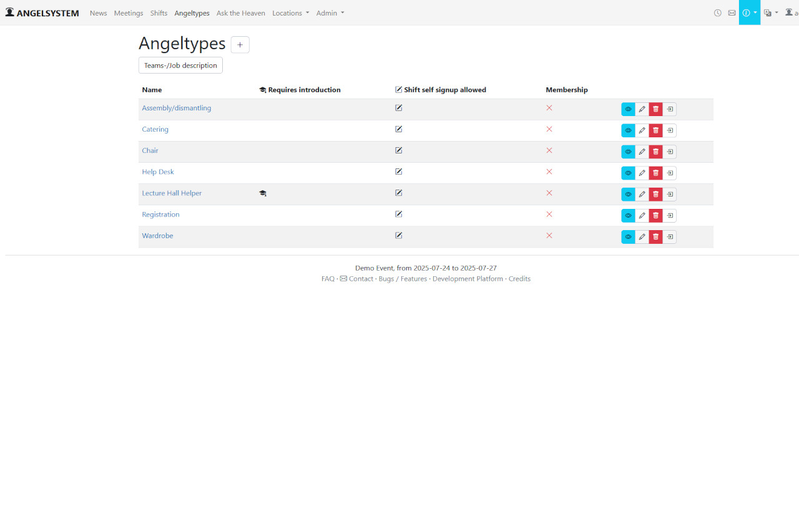Open Ask the Heaven page
Image resolution: width=799 pixels, height=532 pixels.
click(x=241, y=12)
